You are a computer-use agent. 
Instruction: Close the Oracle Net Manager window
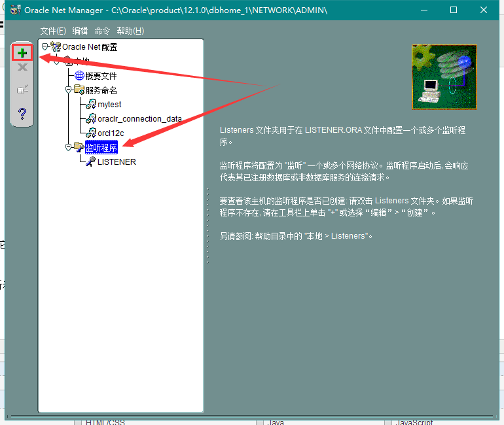484,10
